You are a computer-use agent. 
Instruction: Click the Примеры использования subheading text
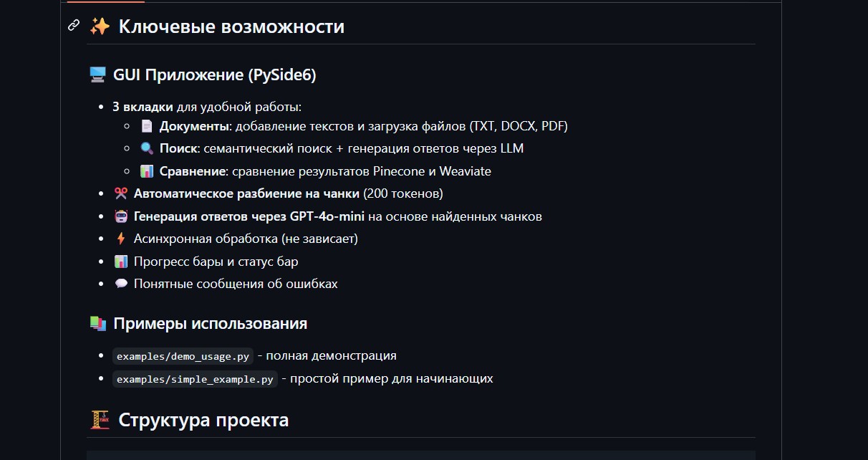tap(211, 324)
